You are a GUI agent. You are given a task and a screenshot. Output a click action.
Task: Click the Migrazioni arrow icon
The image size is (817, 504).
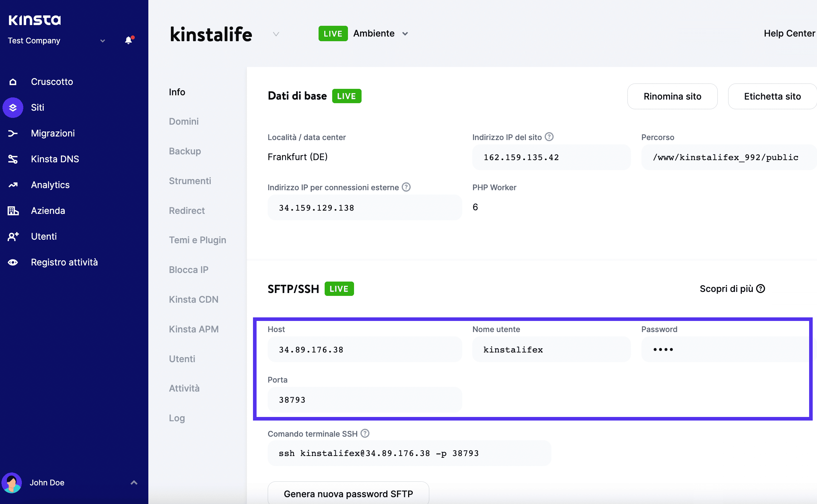pyautogui.click(x=13, y=133)
